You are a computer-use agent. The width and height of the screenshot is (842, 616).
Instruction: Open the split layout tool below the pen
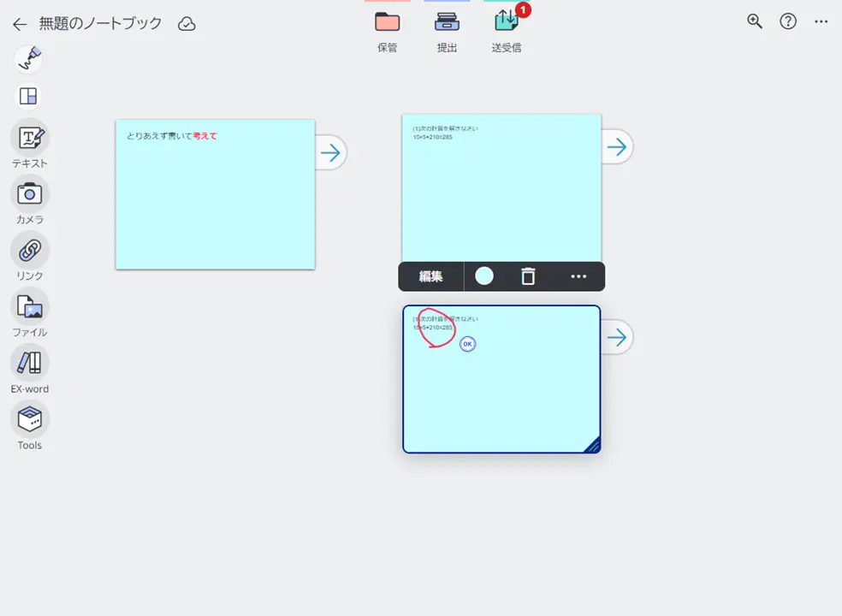pos(29,96)
